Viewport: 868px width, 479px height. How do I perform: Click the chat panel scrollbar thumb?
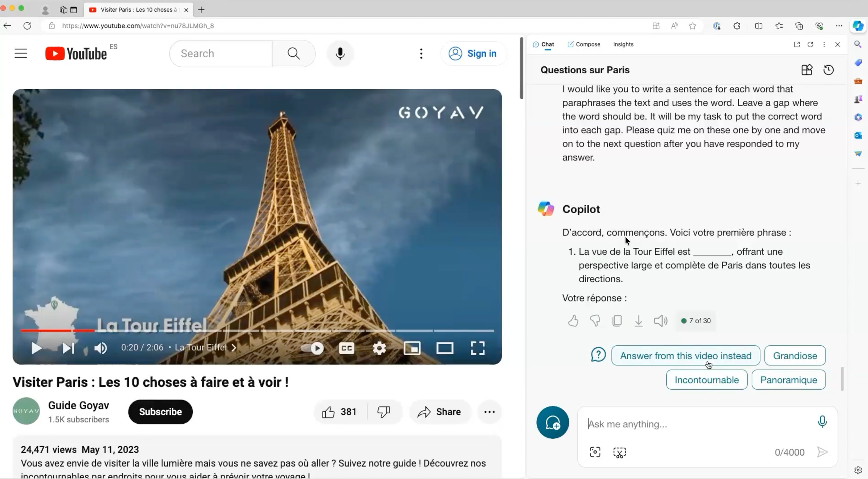pos(842,379)
